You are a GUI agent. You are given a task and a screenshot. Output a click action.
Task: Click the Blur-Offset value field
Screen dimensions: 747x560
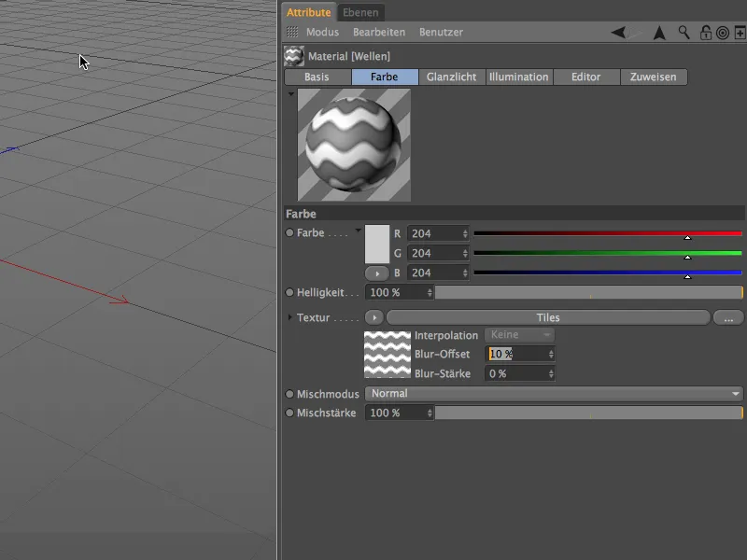click(x=516, y=354)
